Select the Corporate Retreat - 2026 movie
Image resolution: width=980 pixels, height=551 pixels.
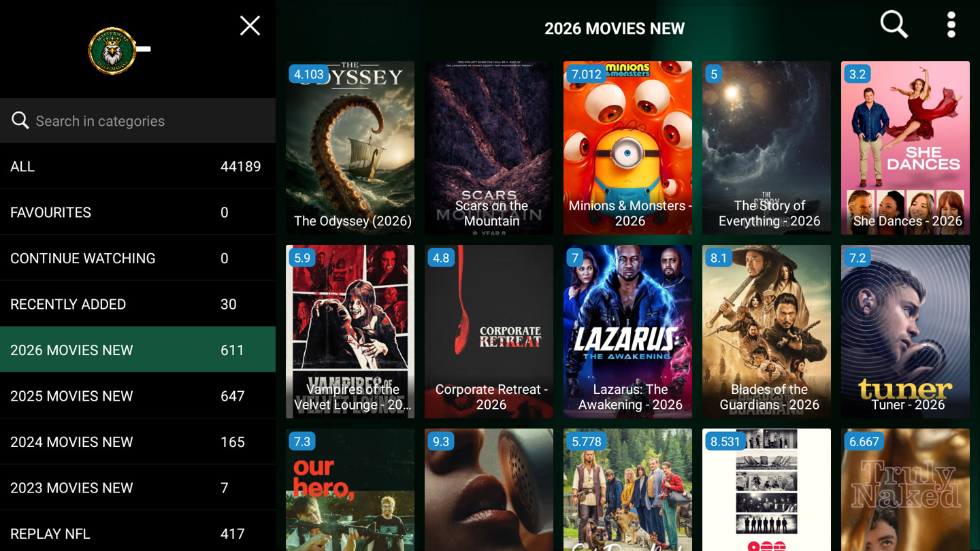pyautogui.click(x=489, y=332)
